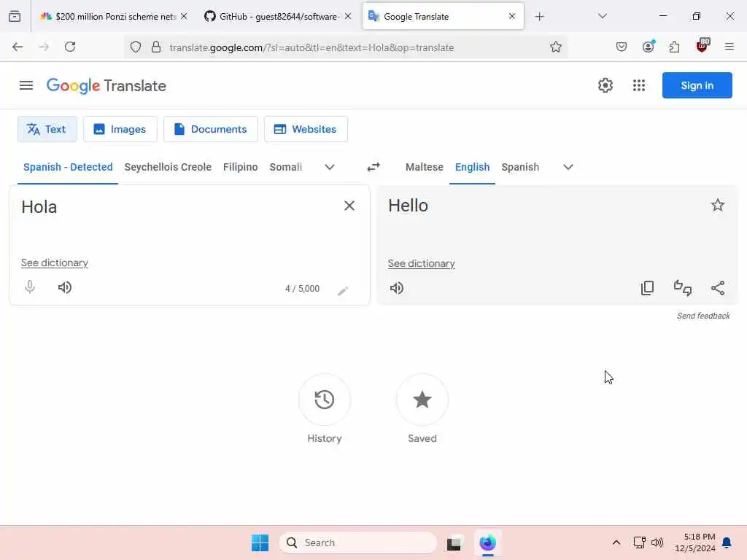Open See dictionary under Hello
747x560 pixels.
click(x=421, y=263)
